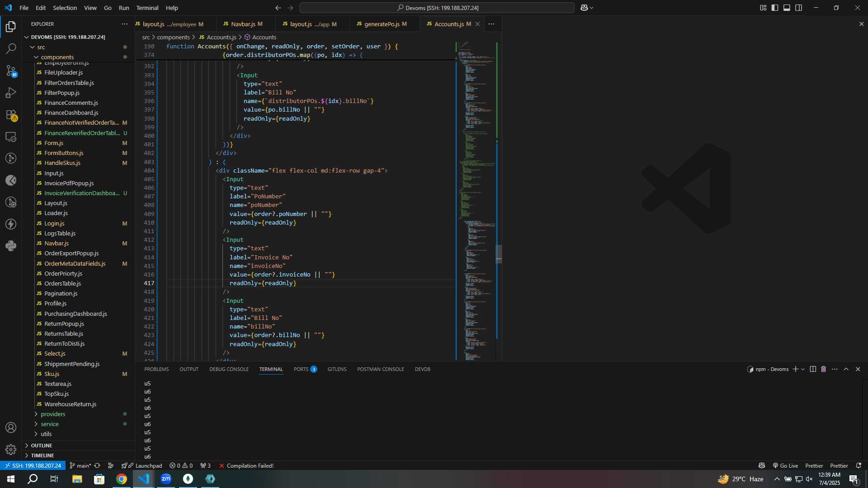Go forward using navigation arrow
This screenshot has width=868, height=488.
coord(290,8)
